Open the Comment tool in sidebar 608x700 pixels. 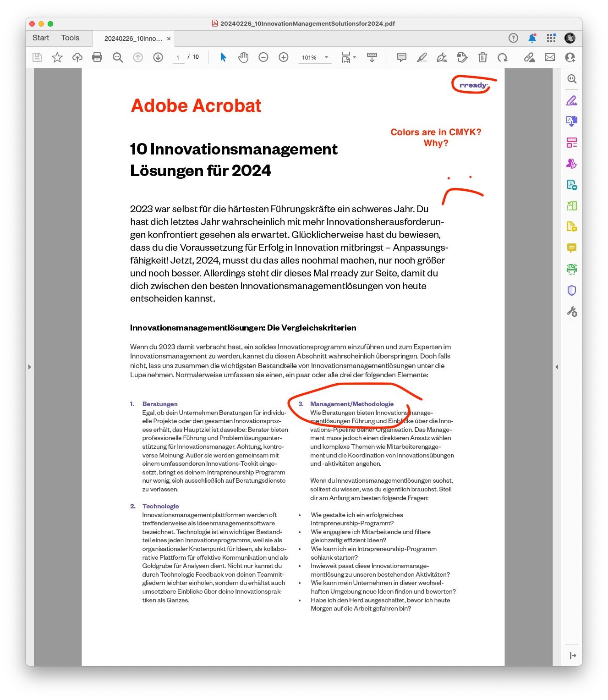pos(572,248)
